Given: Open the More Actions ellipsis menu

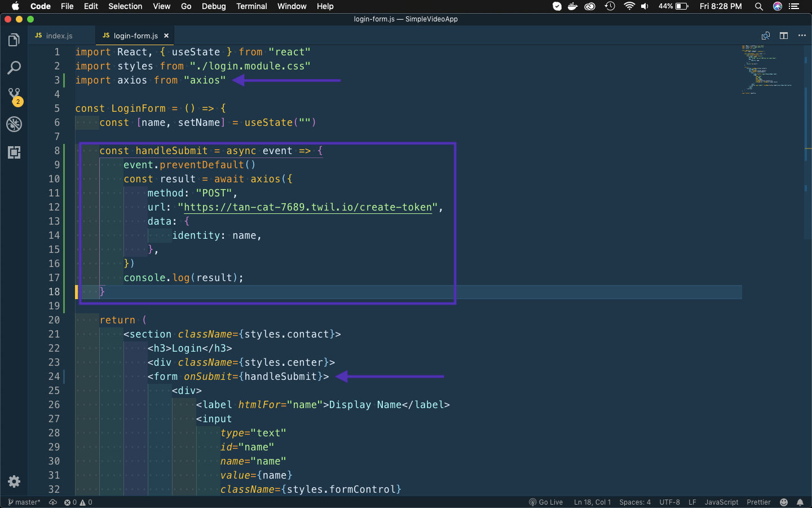Looking at the screenshot, I should pyautogui.click(x=802, y=36).
